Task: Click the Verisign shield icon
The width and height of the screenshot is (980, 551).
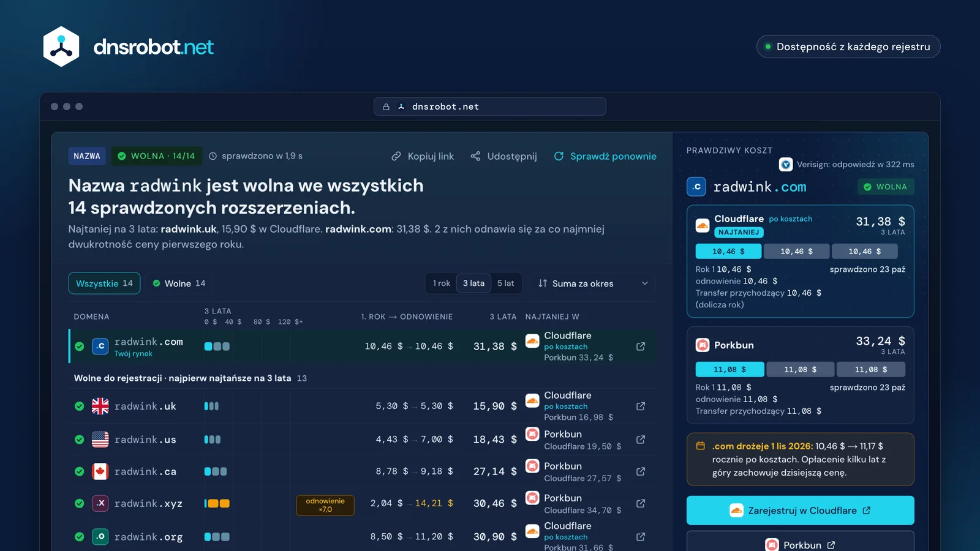Action: coord(786,165)
